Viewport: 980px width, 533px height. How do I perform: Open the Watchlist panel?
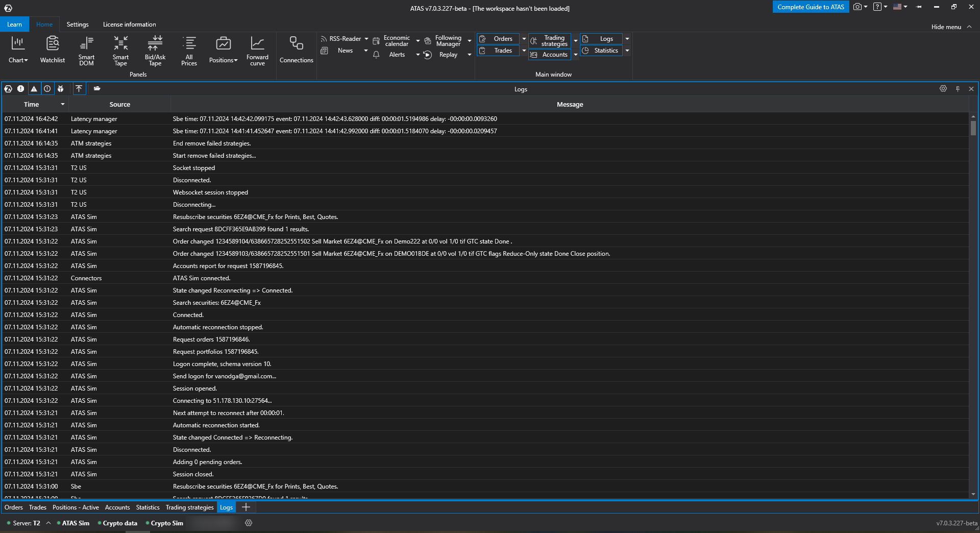click(53, 50)
